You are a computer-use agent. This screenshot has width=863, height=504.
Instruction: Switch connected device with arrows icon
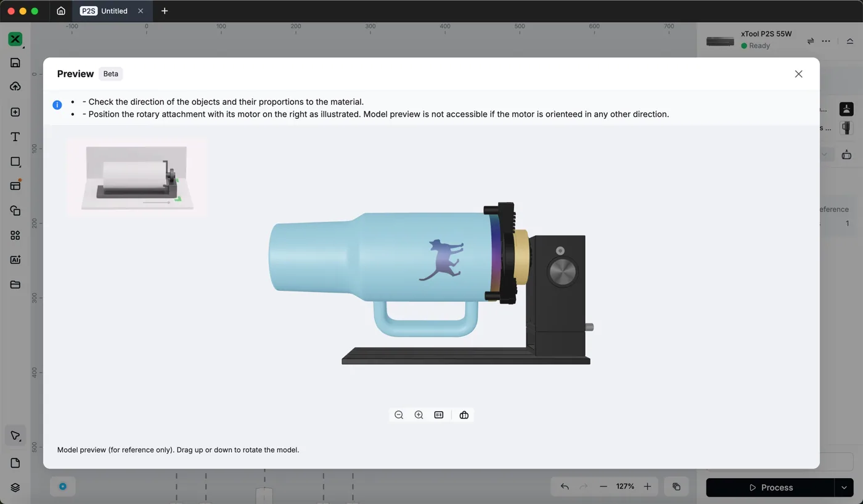[811, 41]
